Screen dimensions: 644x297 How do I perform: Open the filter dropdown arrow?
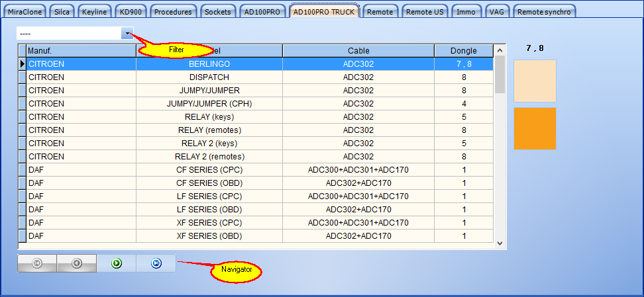tap(127, 33)
